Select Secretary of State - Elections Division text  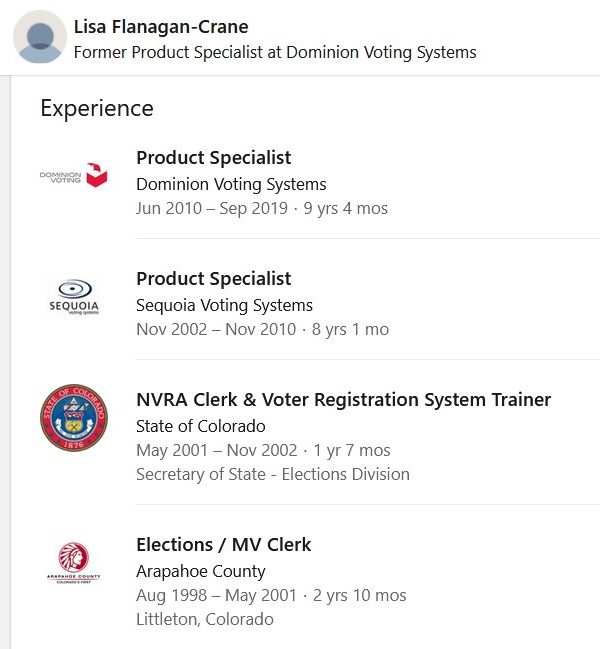(x=273, y=474)
